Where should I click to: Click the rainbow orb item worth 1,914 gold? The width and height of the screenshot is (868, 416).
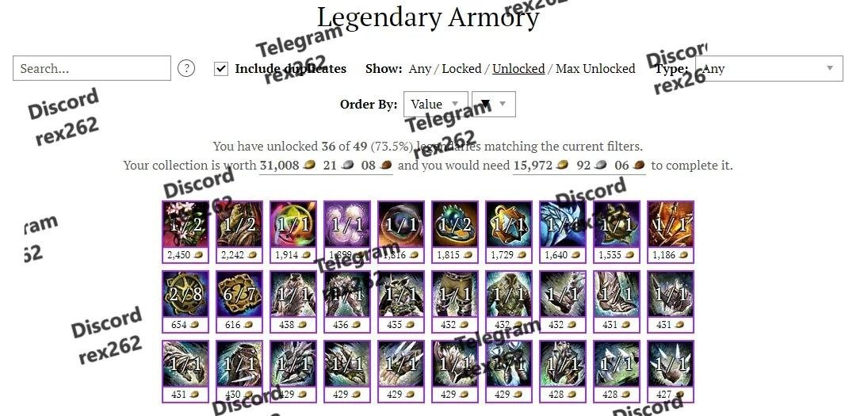tap(293, 231)
